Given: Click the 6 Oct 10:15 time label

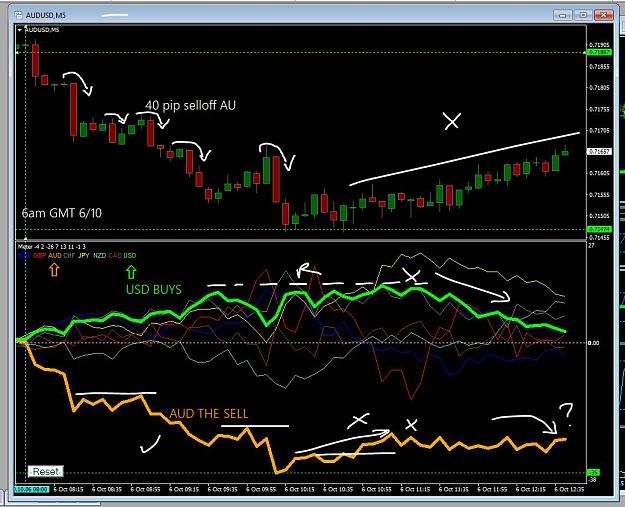Looking at the screenshot, I should point(300,489).
